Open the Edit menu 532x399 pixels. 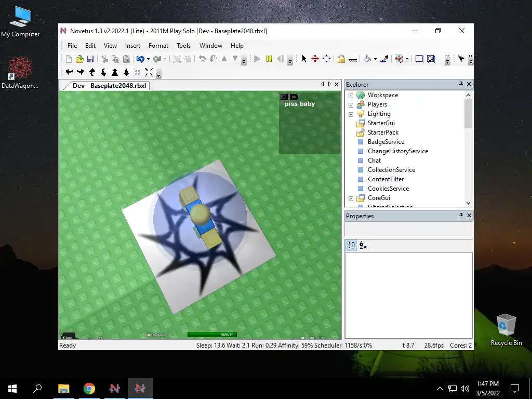(90, 46)
